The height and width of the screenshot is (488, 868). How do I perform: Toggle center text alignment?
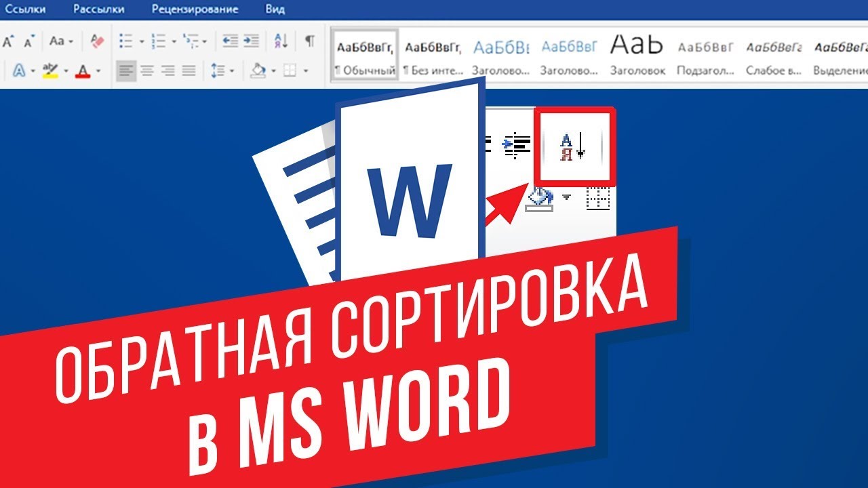(146, 70)
